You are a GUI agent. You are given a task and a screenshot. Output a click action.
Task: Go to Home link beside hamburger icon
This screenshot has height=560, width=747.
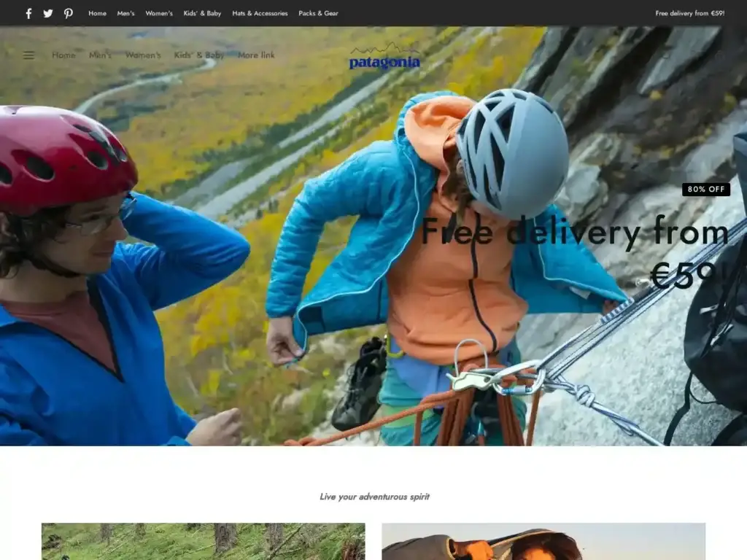coord(64,55)
